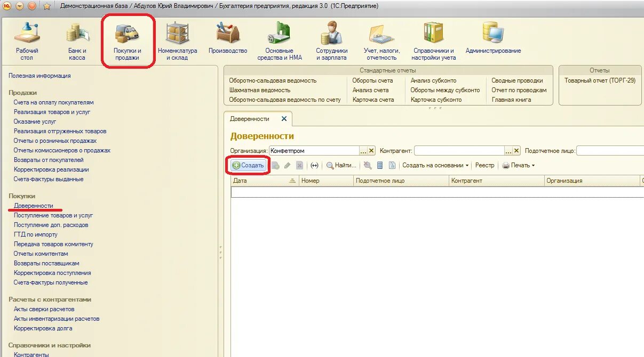
Task: Open the favorites star icon
Action: [47, 6]
